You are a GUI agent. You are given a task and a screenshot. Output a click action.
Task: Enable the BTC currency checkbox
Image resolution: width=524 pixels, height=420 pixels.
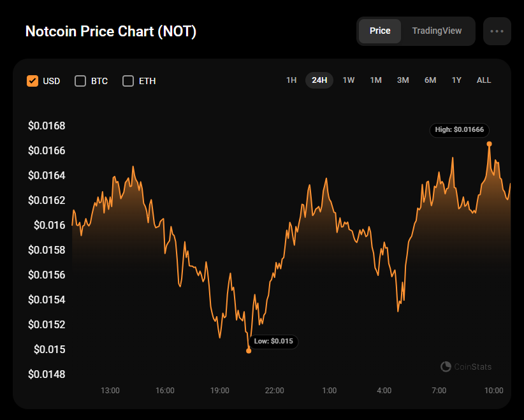pyautogui.click(x=80, y=81)
